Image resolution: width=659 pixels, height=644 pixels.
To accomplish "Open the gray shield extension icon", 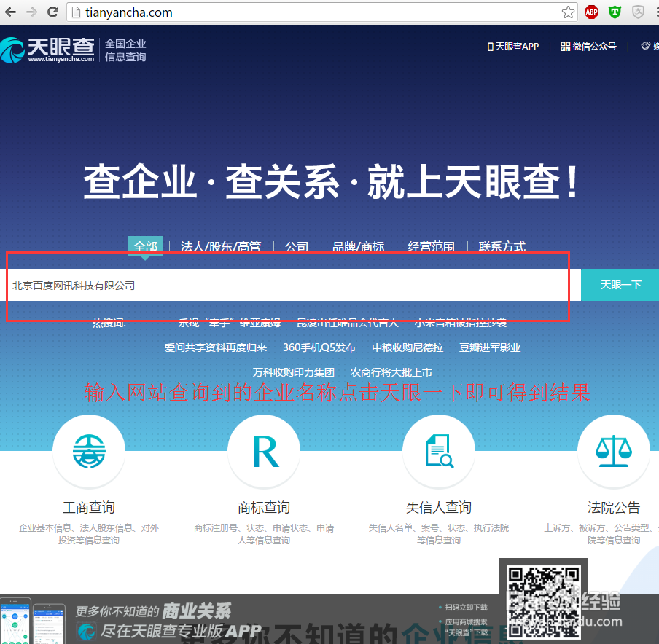I will click(x=638, y=12).
